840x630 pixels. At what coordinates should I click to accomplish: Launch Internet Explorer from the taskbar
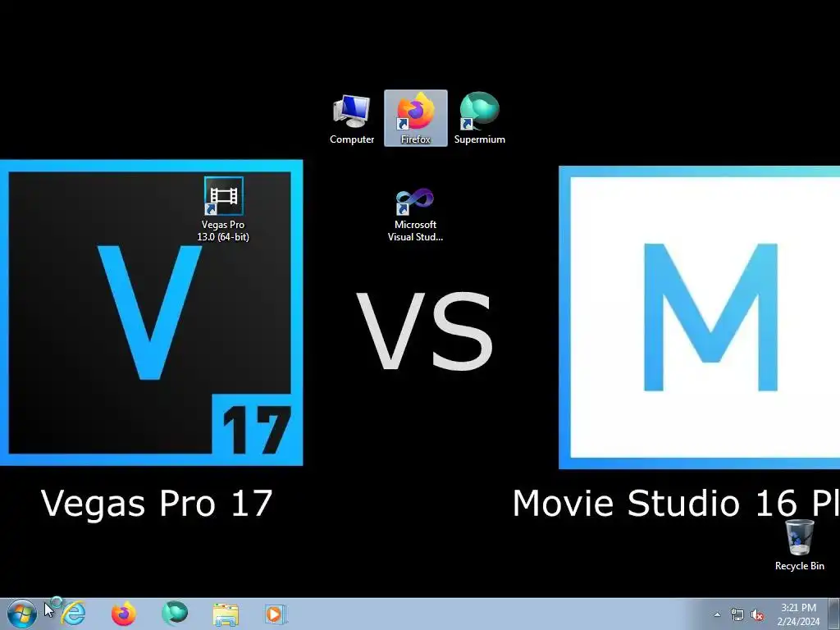[72, 614]
